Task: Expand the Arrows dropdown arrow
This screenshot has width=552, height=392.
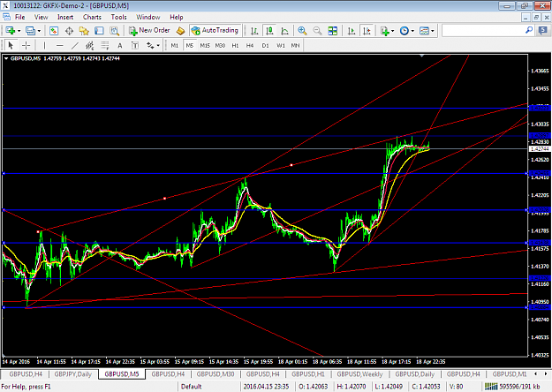Action: [158, 45]
